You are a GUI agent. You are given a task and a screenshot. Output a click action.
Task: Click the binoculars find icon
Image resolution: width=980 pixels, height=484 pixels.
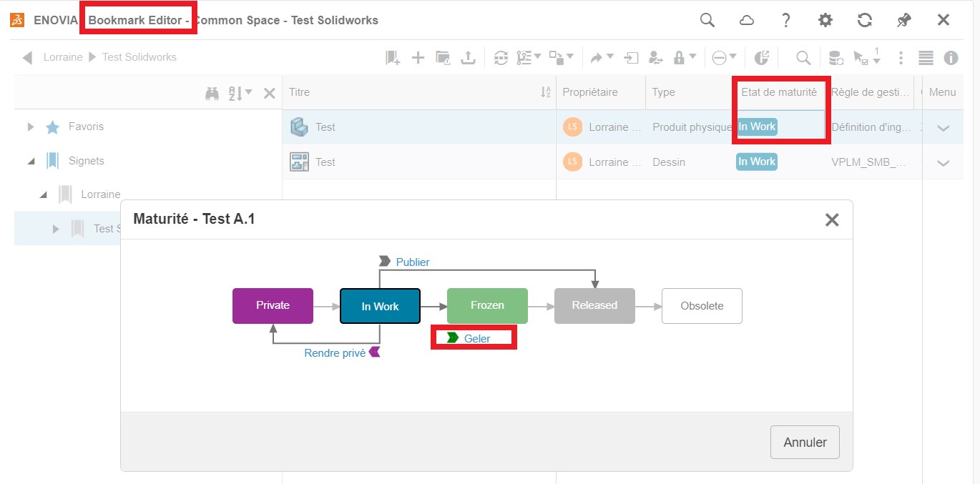[x=212, y=93]
